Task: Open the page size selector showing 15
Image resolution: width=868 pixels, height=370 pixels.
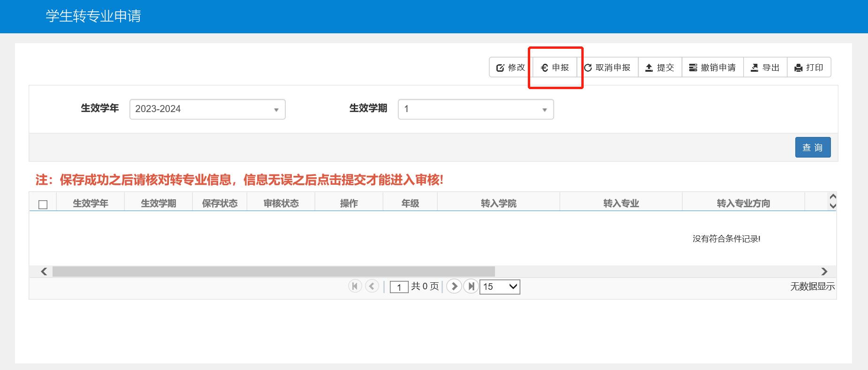Action: point(500,287)
